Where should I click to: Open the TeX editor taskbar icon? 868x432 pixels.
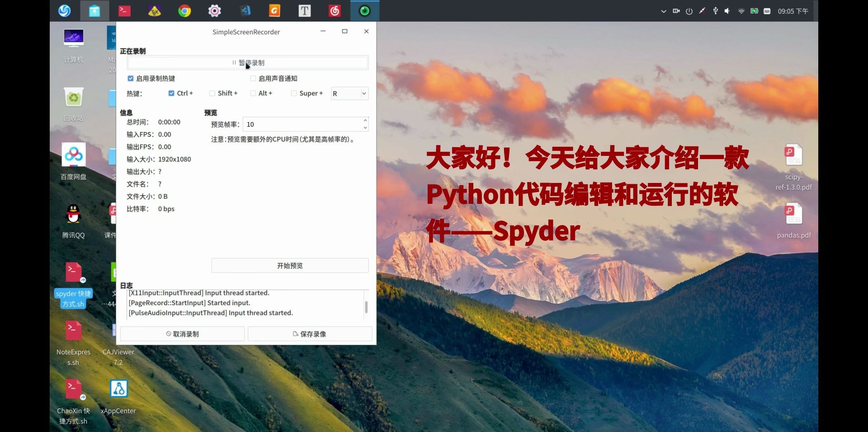155,10
